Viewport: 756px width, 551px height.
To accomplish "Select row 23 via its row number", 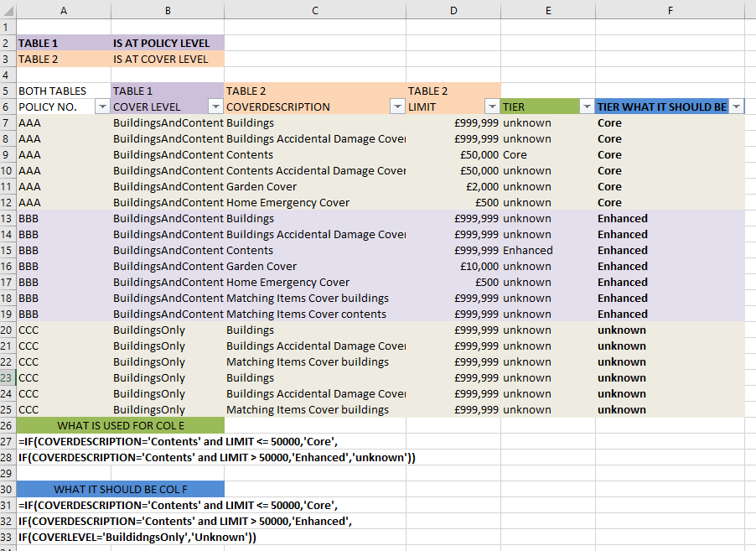I will point(8,378).
